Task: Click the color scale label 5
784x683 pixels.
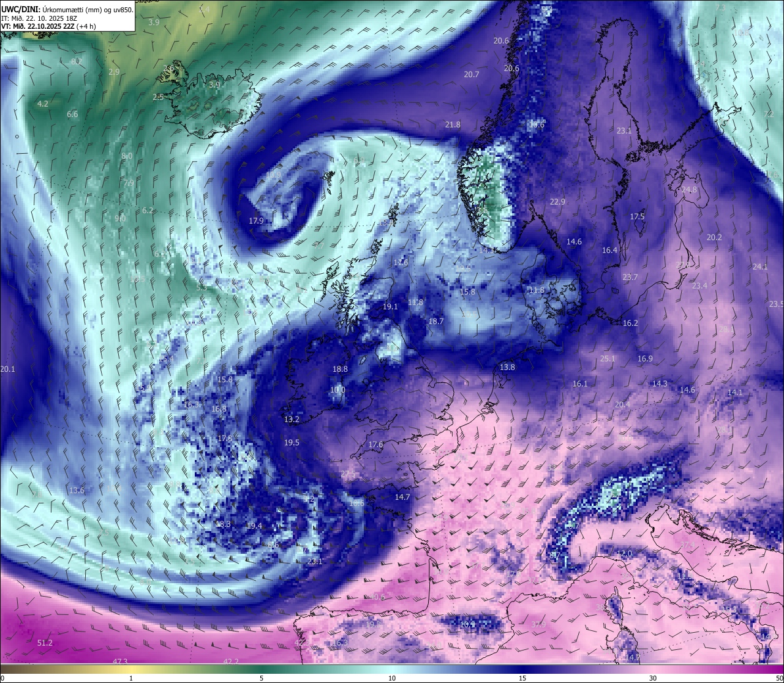Action: point(262,678)
